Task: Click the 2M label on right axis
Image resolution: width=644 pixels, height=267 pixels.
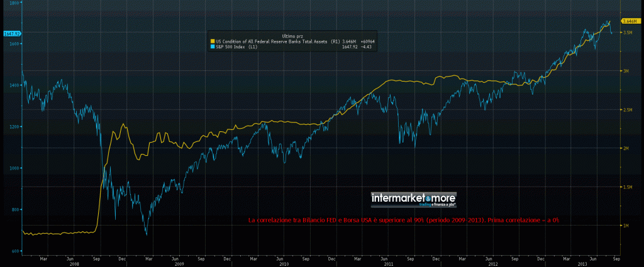Action: pyautogui.click(x=625, y=148)
